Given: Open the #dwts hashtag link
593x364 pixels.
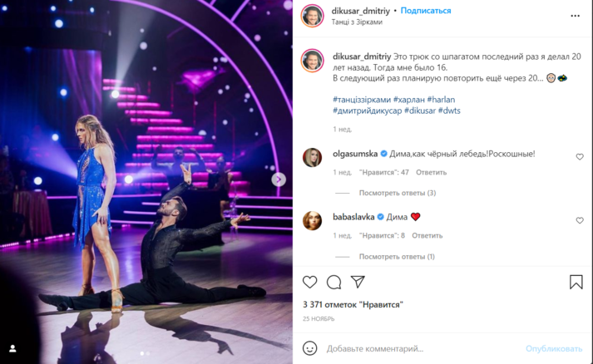Looking at the screenshot, I should (449, 111).
